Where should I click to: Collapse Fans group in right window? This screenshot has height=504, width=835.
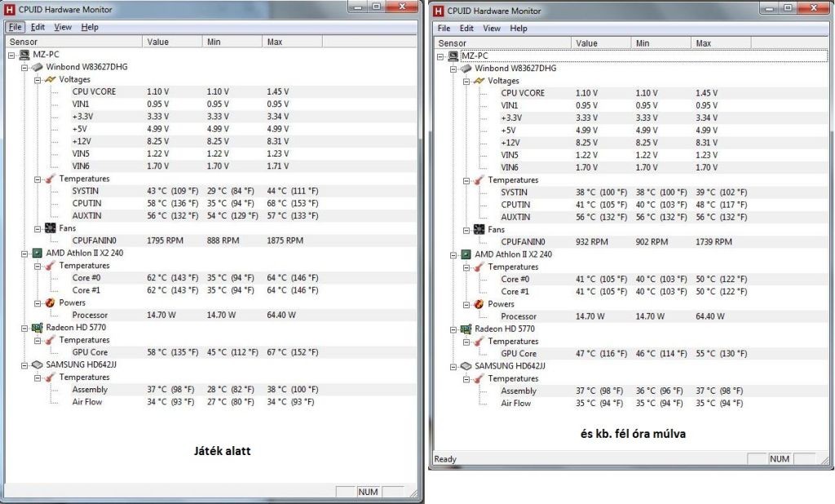coord(466,230)
